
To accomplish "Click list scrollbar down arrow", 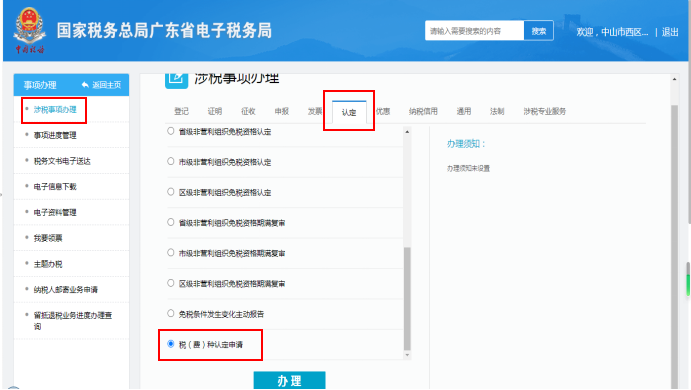I will (x=407, y=355).
